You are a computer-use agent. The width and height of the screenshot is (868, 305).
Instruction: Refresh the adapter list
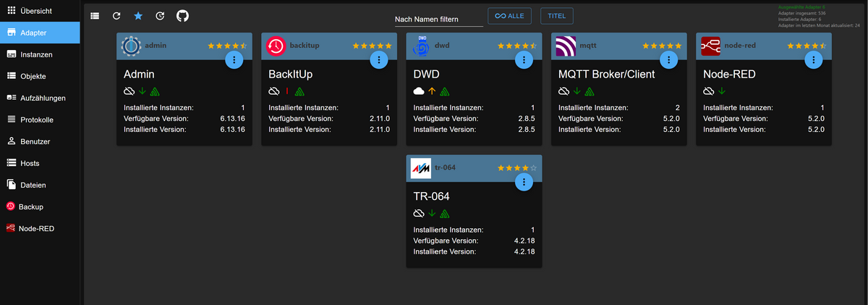coord(116,16)
